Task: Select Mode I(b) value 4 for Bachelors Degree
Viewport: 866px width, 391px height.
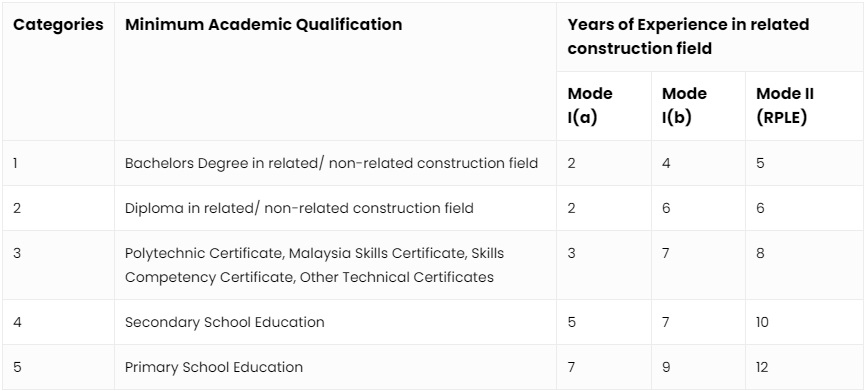Action: [666, 163]
